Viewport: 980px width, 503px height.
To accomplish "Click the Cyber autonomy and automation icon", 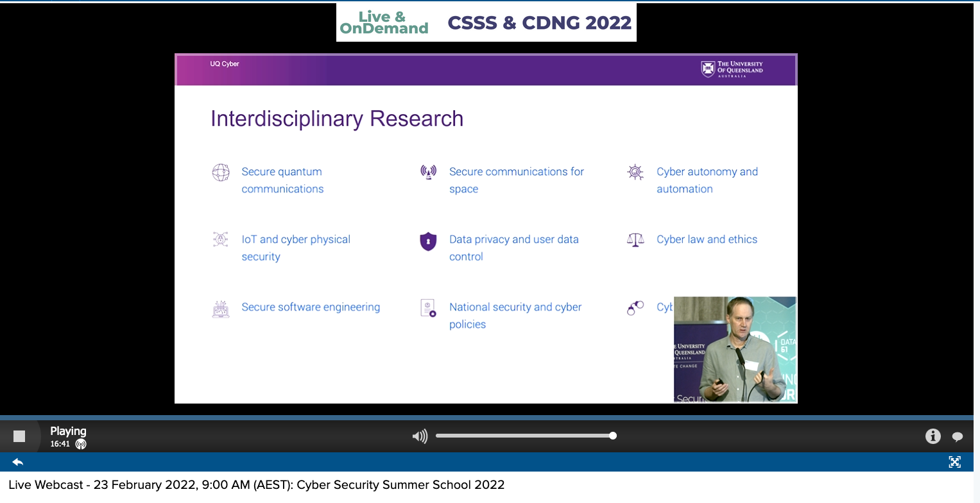I will [635, 172].
